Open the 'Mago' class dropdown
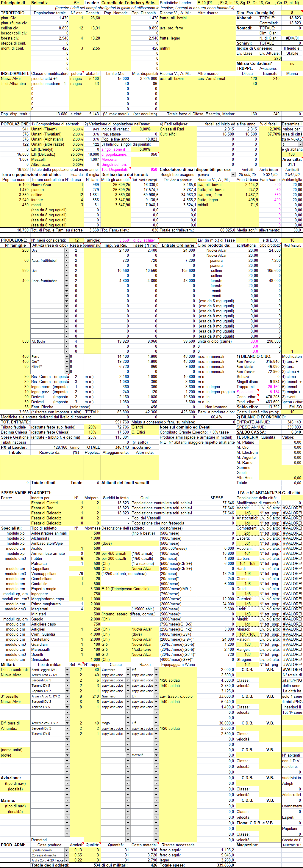Screen dimensions: 303x868 [x=128, y=723]
